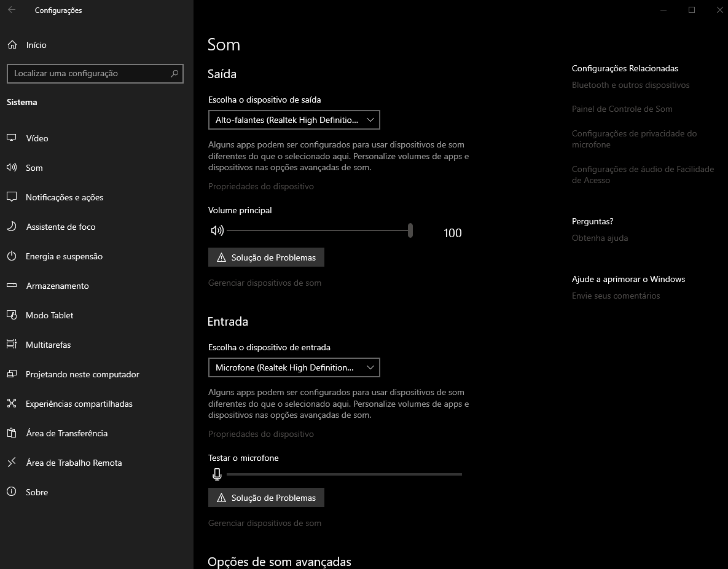Click the Armazenamento drive icon
This screenshot has height=569, width=728.
pyautogui.click(x=12, y=285)
